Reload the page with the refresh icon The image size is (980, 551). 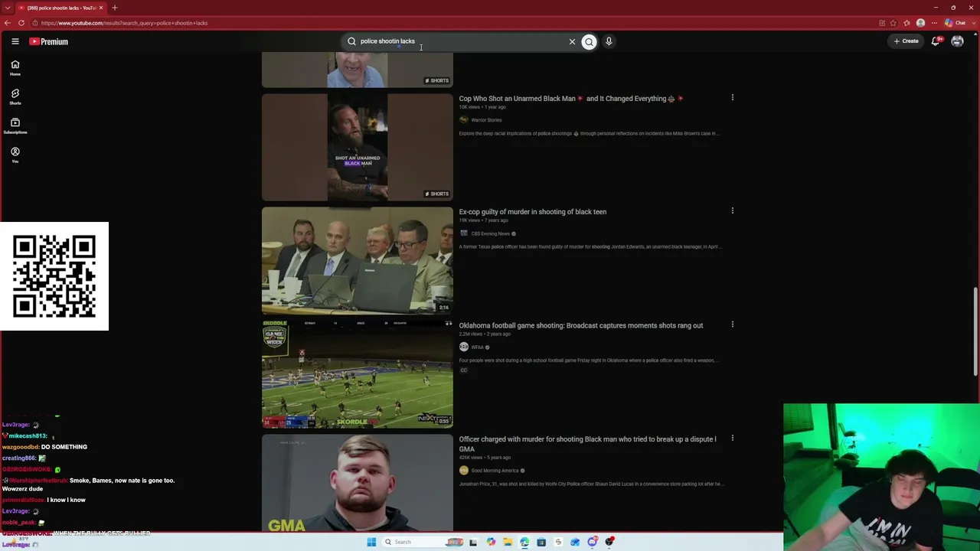pos(21,23)
